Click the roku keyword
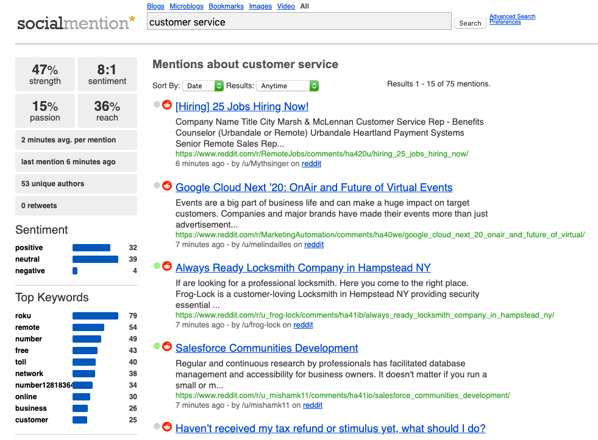The image size is (598, 440). click(23, 316)
